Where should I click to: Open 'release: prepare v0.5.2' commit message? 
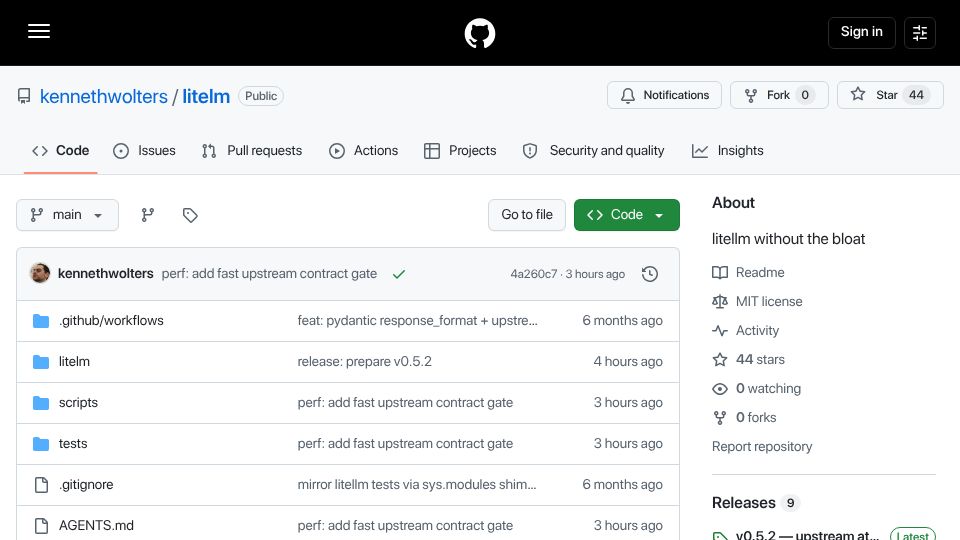(364, 362)
